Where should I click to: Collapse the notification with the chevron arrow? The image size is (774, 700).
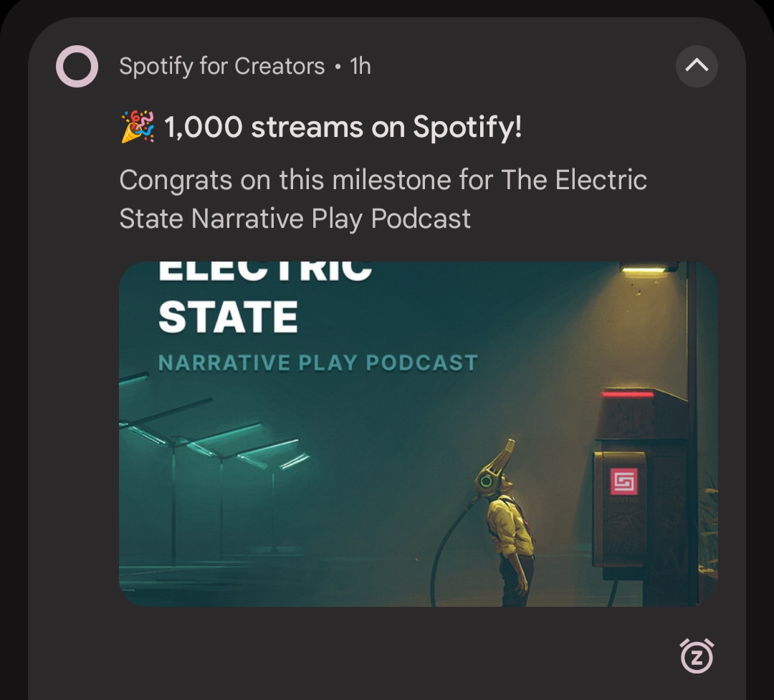(697, 66)
